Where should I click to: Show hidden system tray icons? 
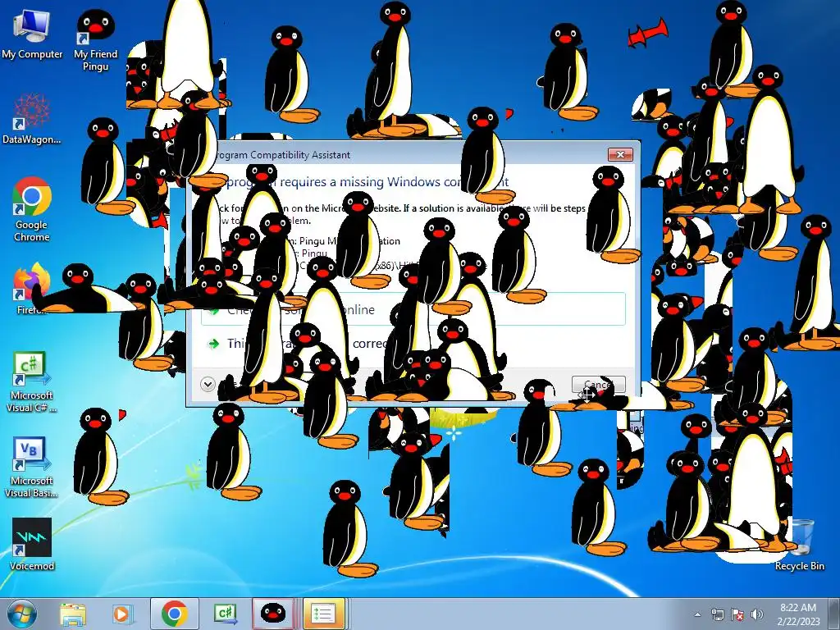697,614
